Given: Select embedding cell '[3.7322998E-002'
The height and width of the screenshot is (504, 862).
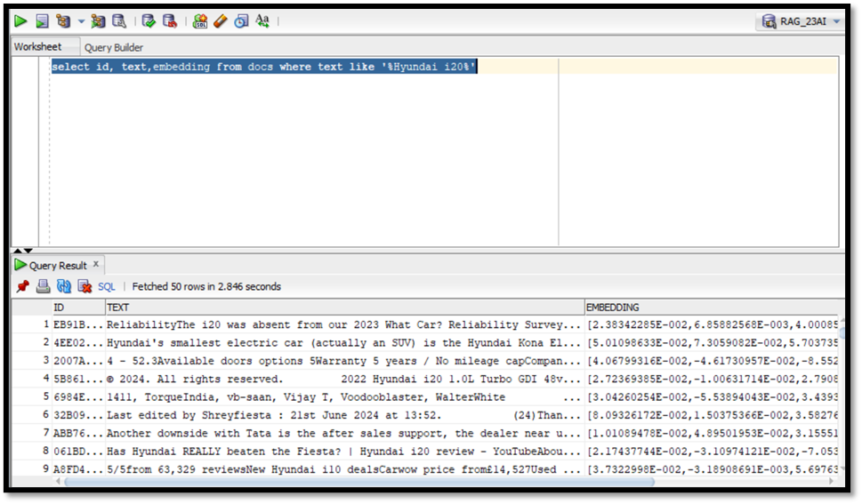Looking at the screenshot, I should 712,470.
